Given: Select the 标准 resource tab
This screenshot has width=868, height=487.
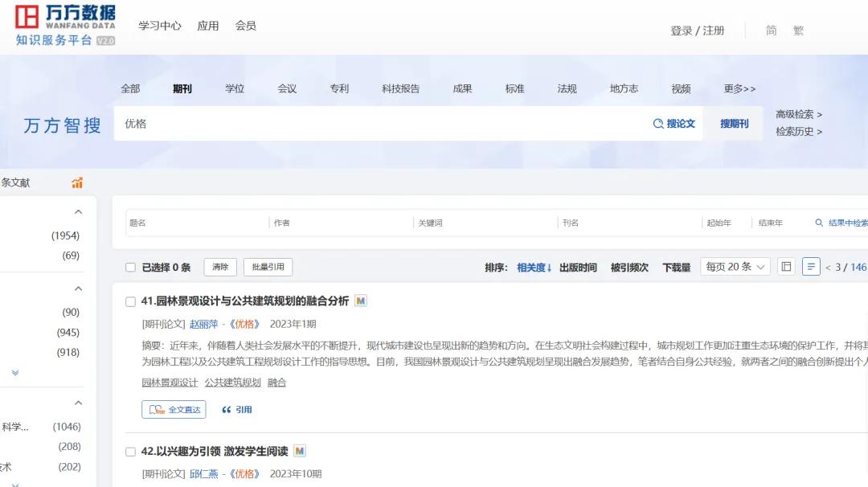Looking at the screenshot, I should click(515, 88).
